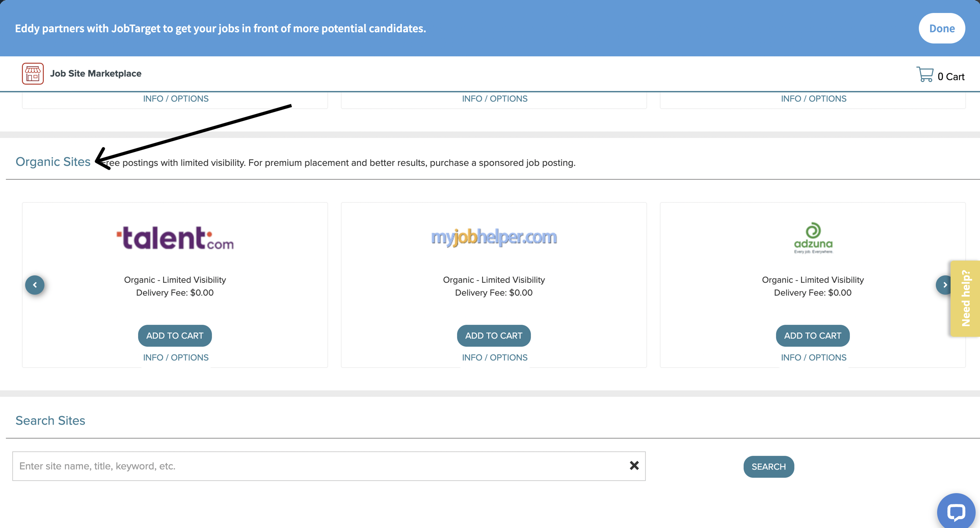Focus the site name search field

pos(329,466)
